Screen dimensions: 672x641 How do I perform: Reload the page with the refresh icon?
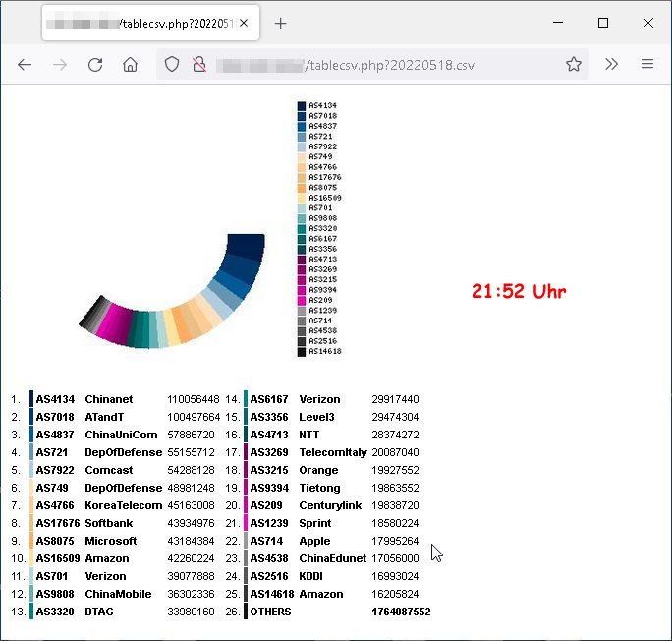pos(95,65)
